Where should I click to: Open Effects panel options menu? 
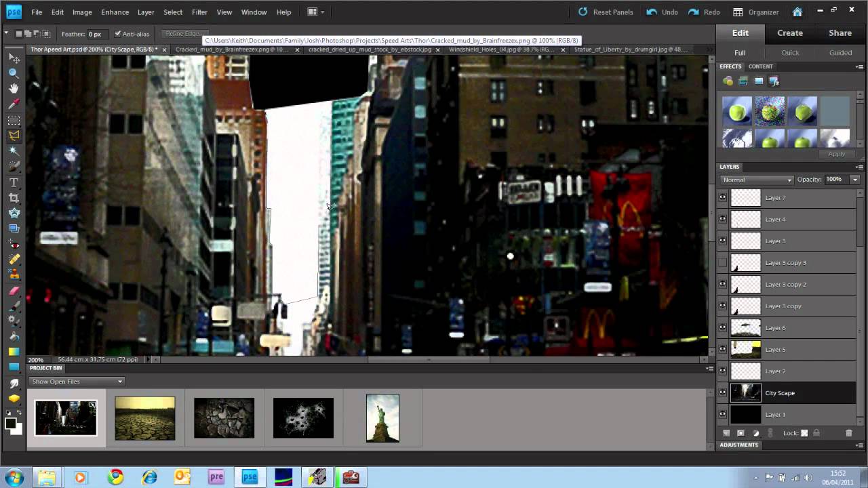pos(861,66)
